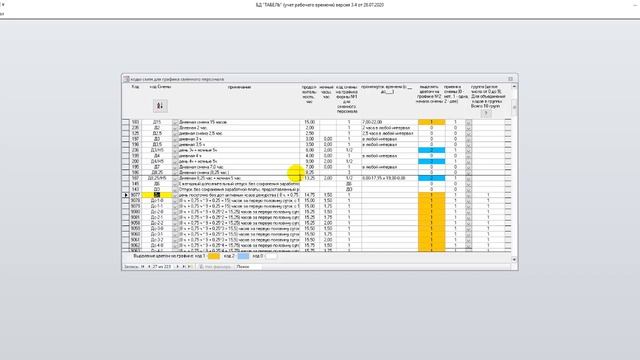The height and width of the screenshot is (360, 640).
Task: Click the scroll-up arrow of the shift list
Action: tap(514, 87)
